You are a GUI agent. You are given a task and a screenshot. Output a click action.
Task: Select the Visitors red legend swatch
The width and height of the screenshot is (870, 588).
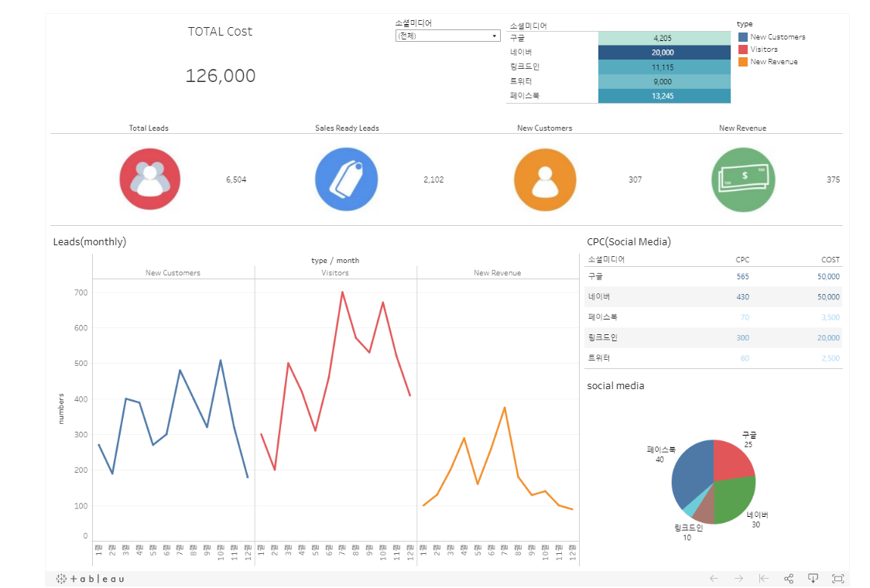[743, 50]
